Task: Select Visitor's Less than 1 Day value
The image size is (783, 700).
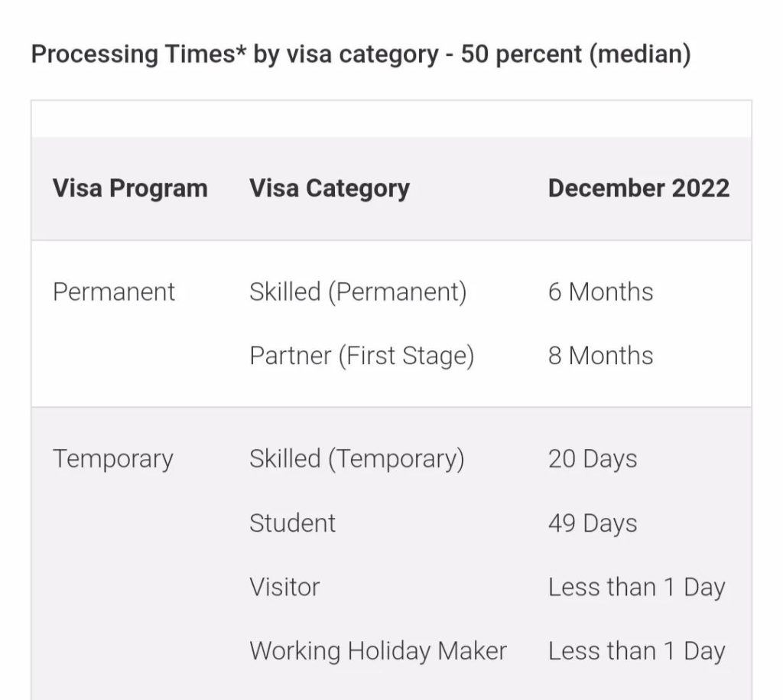Action: tap(636, 588)
